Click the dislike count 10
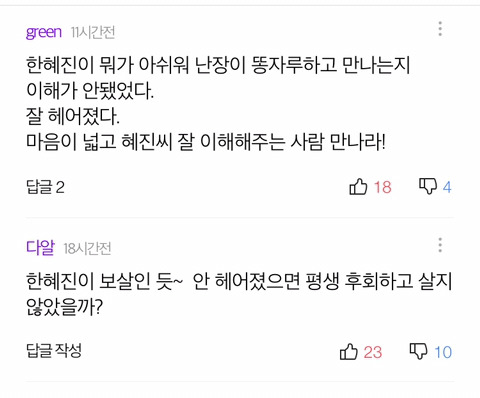The width and height of the screenshot is (480, 398). coord(443,352)
